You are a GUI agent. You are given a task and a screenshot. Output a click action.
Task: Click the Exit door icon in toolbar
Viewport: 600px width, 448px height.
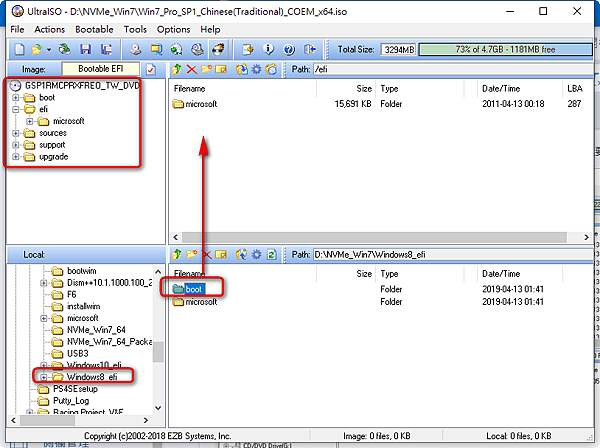310,49
